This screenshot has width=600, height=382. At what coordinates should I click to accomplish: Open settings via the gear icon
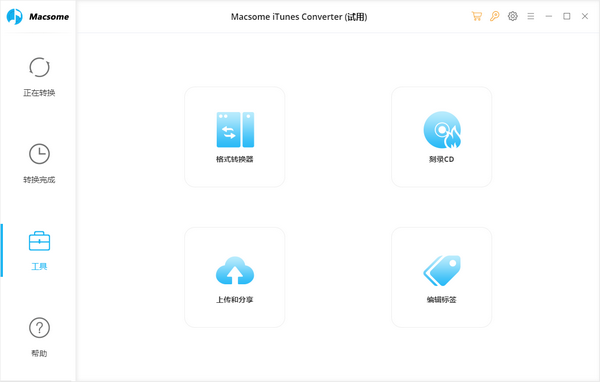(x=512, y=16)
